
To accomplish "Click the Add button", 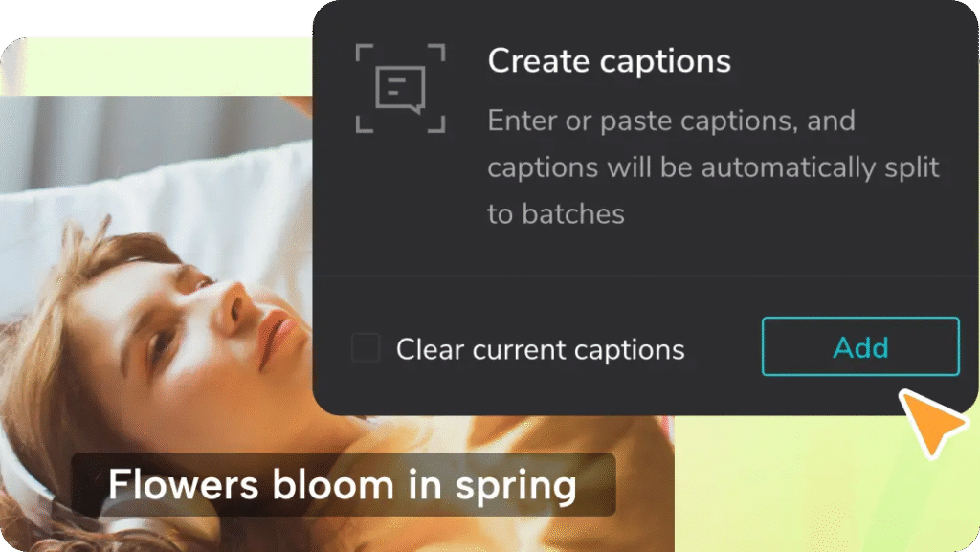I will (860, 346).
